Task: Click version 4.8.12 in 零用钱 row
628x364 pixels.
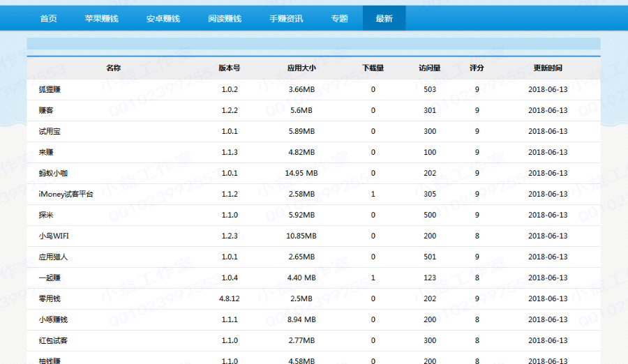Action: click(230, 298)
